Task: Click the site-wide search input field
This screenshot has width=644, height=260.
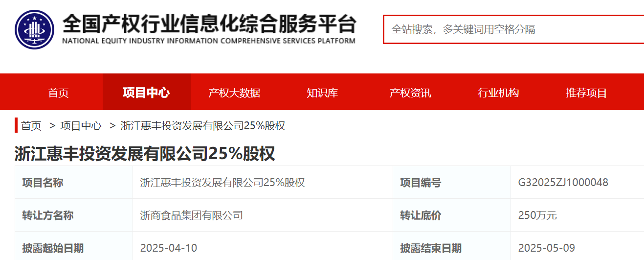Action: pyautogui.click(x=513, y=29)
